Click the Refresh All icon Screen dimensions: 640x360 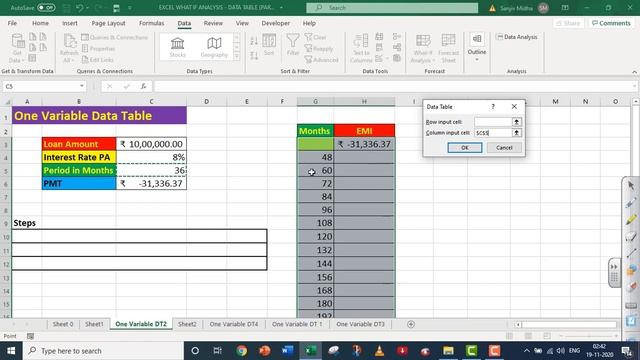69,48
